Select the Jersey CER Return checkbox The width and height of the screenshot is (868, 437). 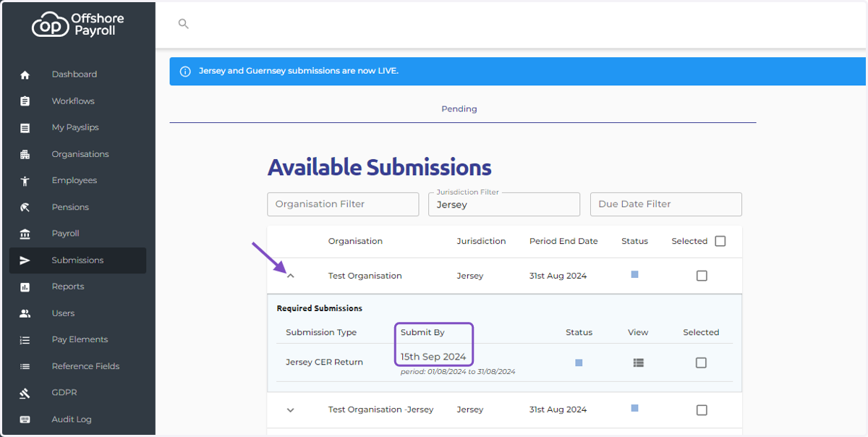pyautogui.click(x=701, y=362)
